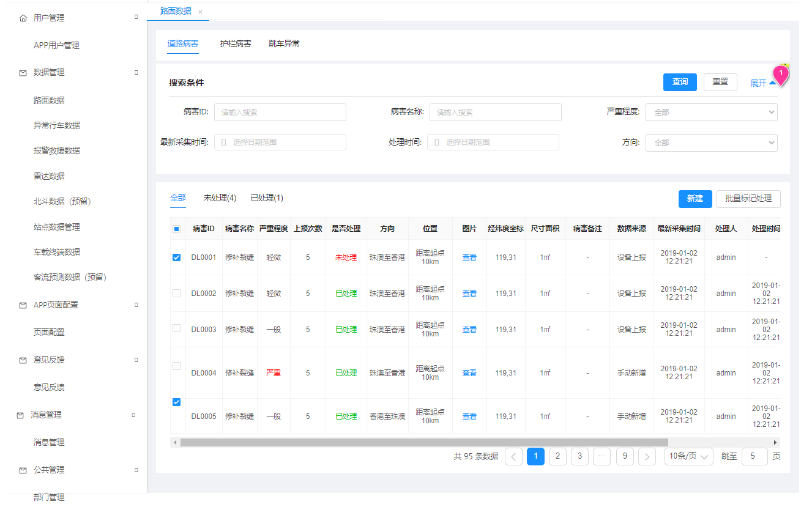Go to page 3 in pagination
The width and height of the screenshot is (812, 507).
click(x=579, y=456)
